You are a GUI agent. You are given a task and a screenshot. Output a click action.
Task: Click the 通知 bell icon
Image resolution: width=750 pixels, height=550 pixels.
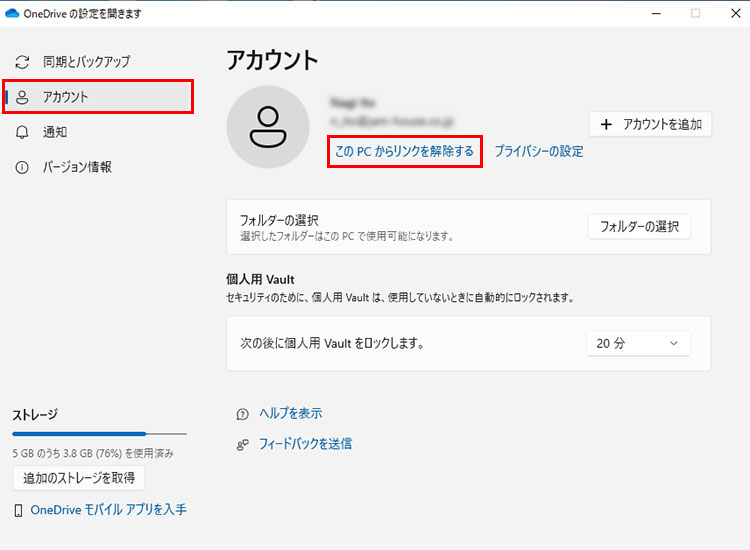[x=22, y=132]
